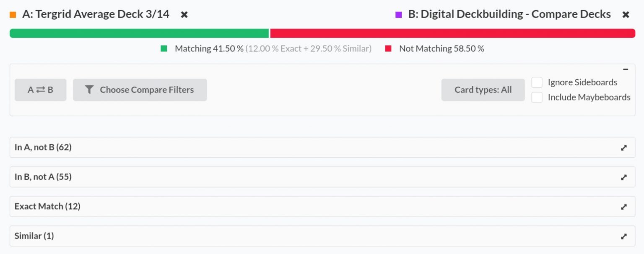Click the expand arrow on In B, not A
Viewport: 644px width, 254px height.
click(x=623, y=177)
